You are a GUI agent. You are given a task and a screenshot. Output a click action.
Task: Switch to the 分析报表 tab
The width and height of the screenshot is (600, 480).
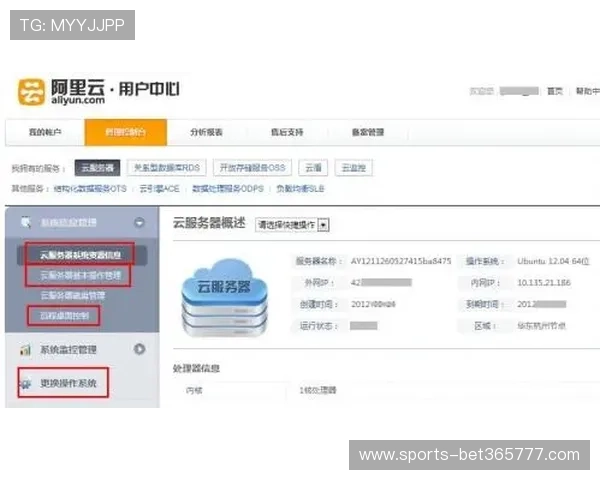click(206, 132)
